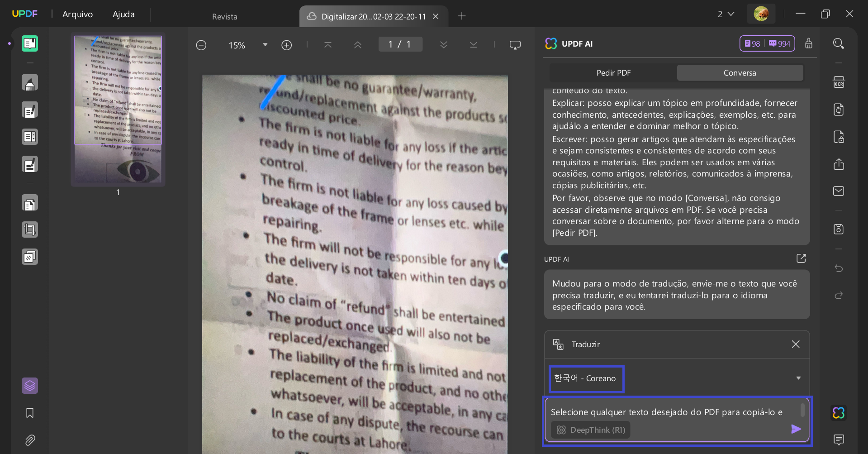Switch to Pedir PDF mode
Viewport: 868px width, 454px height.
[x=613, y=73]
